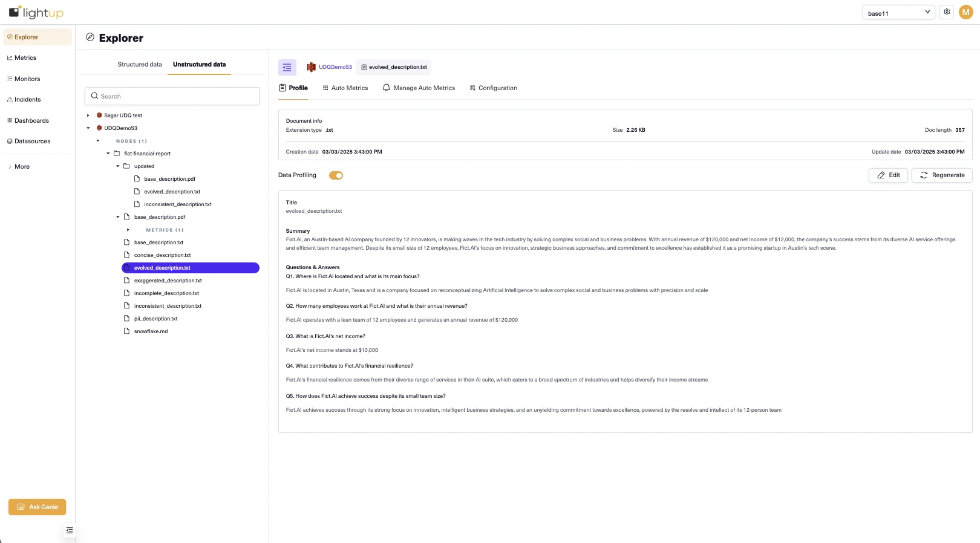Open the Auto Metrics tab
980x543 pixels.
(345, 88)
